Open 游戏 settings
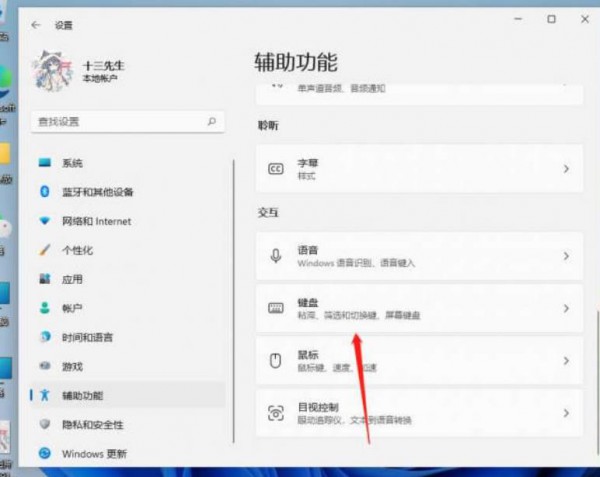 pyautogui.click(x=127, y=366)
